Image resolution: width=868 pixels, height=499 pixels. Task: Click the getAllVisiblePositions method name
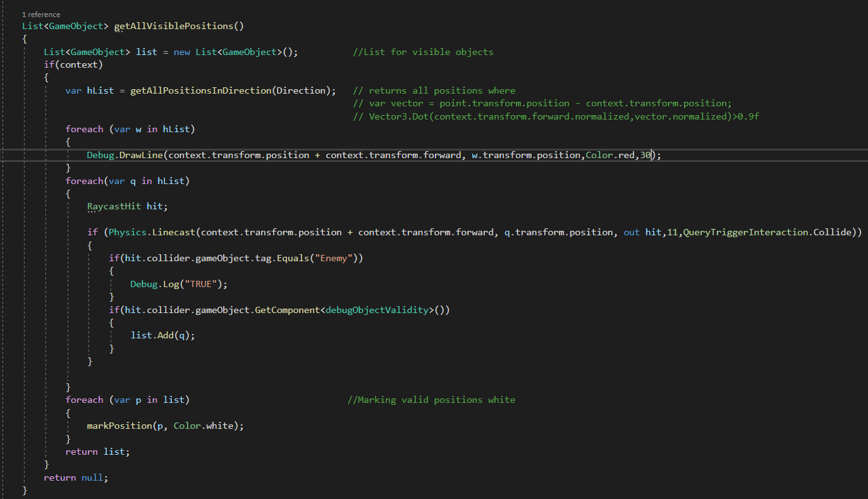coord(173,26)
